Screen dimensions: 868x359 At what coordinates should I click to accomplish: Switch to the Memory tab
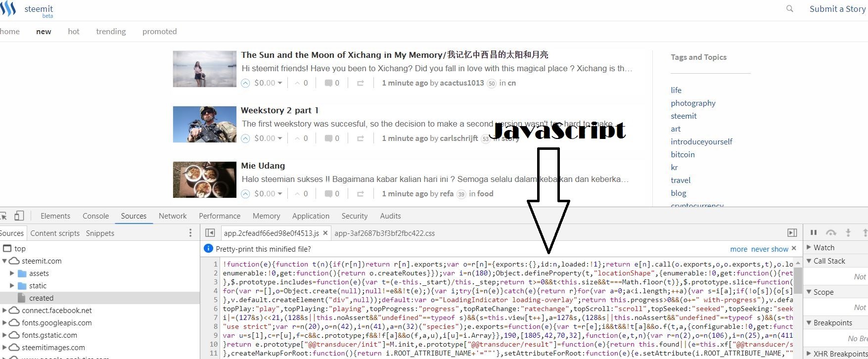click(266, 216)
